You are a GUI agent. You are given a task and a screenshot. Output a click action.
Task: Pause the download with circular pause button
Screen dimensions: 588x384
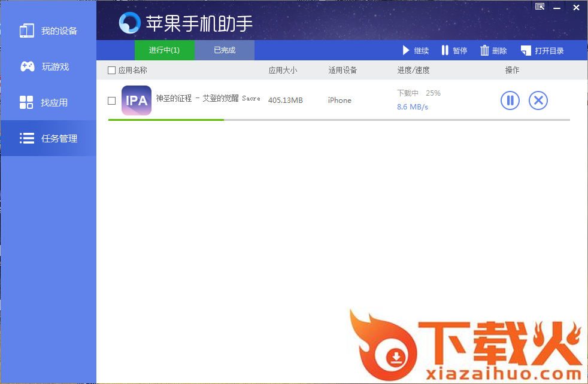coord(510,100)
